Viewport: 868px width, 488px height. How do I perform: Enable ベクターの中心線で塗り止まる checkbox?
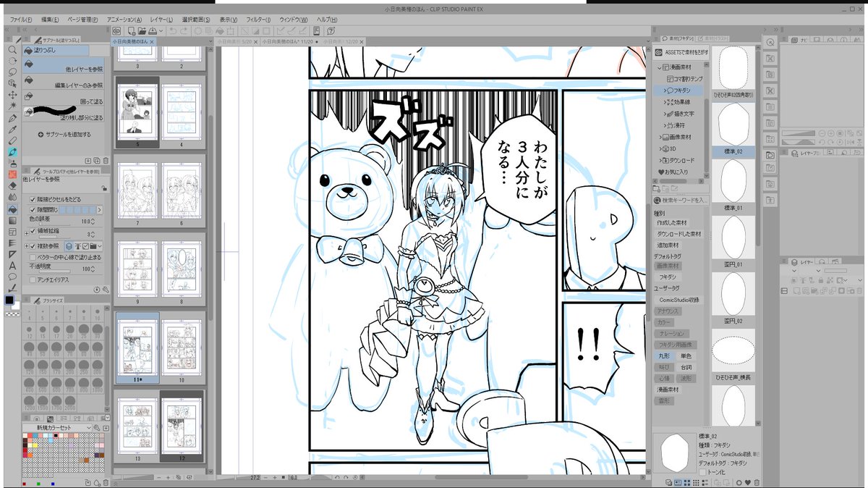(x=33, y=257)
